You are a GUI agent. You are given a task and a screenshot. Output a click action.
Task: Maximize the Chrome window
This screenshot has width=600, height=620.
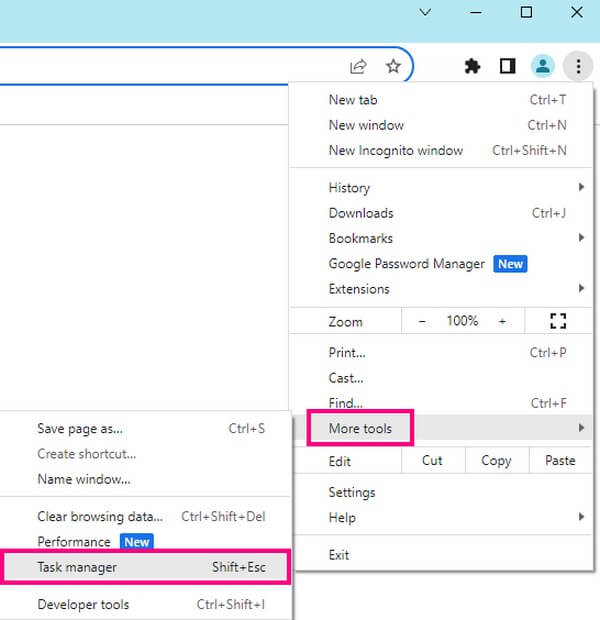[526, 12]
